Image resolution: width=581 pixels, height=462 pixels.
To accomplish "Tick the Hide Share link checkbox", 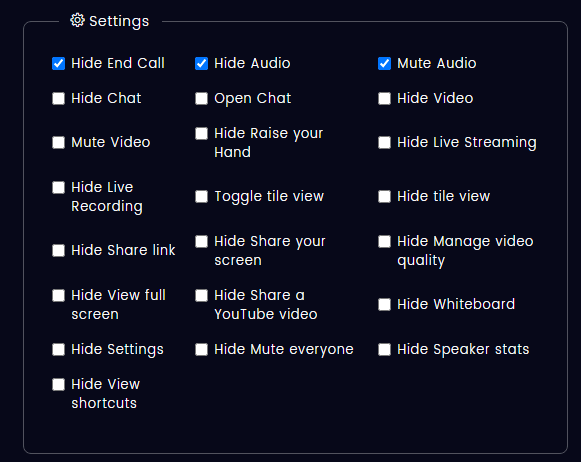I will [59, 250].
